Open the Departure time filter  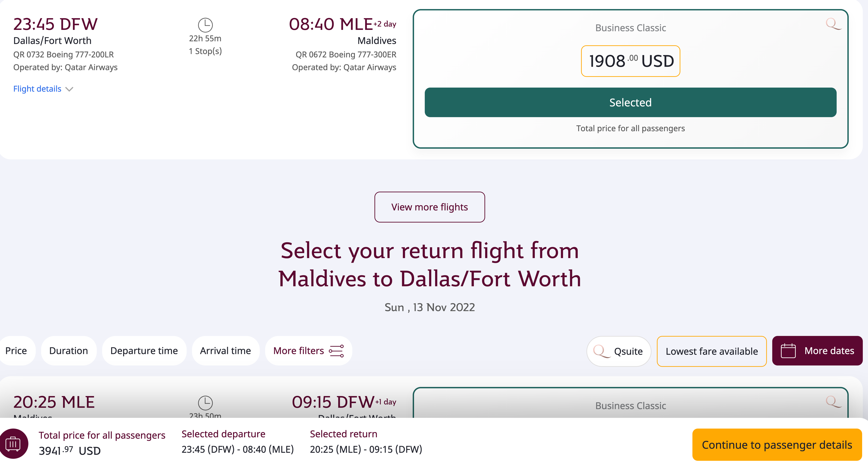(144, 351)
